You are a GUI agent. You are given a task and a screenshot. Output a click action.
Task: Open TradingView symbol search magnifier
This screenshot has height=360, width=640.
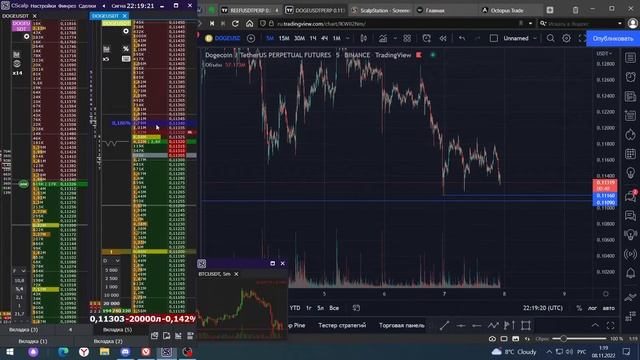[x=551, y=38]
